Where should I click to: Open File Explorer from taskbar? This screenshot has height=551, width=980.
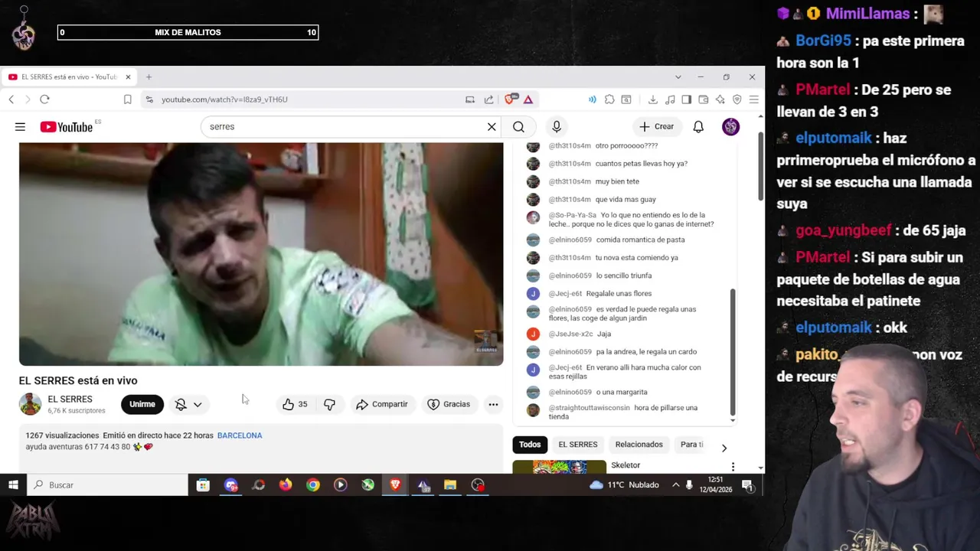click(x=450, y=485)
